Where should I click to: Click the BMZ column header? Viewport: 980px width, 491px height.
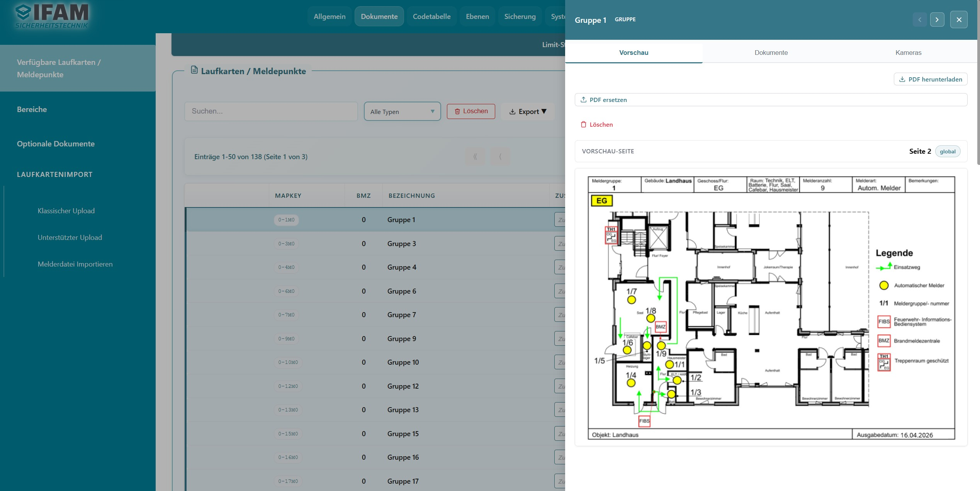click(x=363, y=195)
